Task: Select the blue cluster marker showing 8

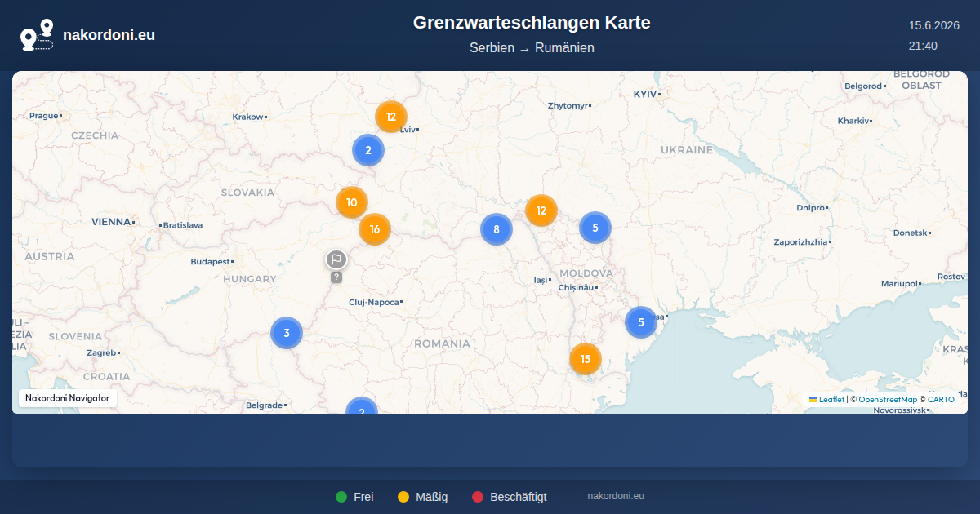Action: point(496,229)
